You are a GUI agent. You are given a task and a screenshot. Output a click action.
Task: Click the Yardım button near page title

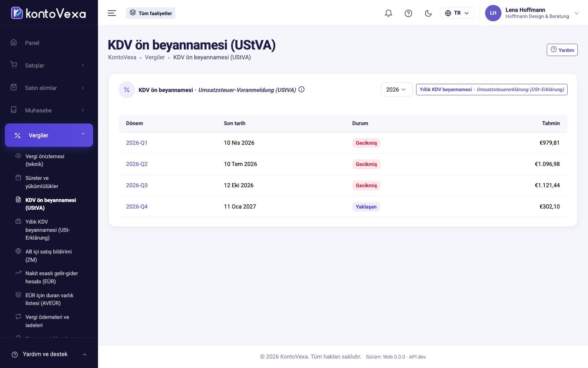(562, 50)
